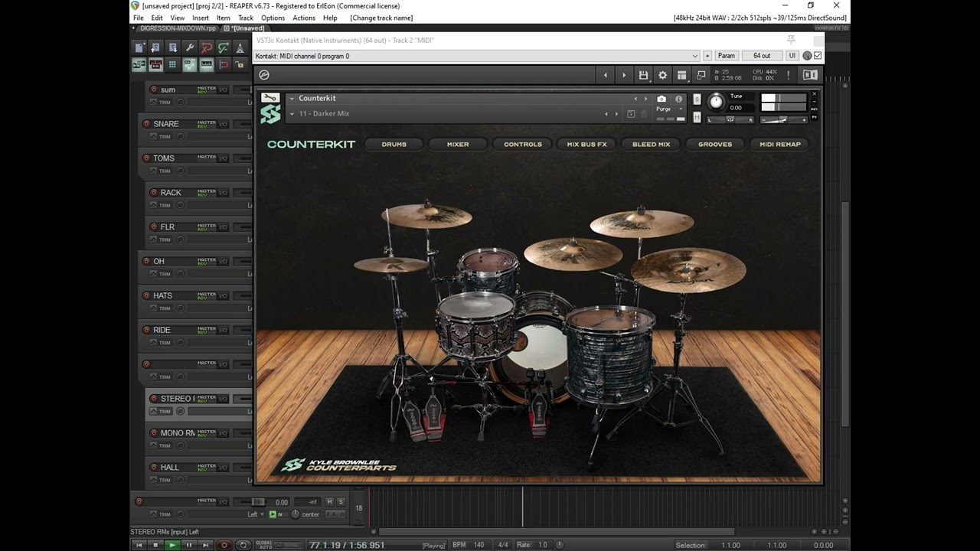
Task: Click the New Project toolbar icon
Action: click(x=139, y=47)
